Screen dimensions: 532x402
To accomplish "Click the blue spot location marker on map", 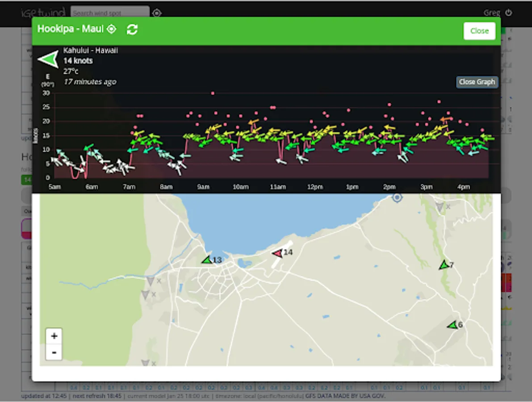I will 397,197.
